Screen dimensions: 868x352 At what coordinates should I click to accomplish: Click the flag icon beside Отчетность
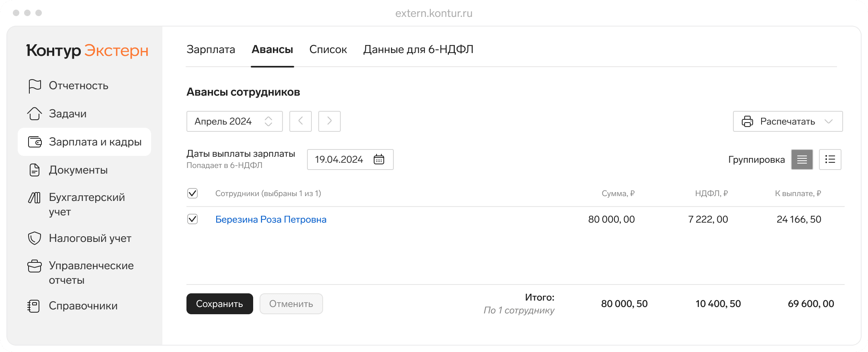click(x=35, y=86)
